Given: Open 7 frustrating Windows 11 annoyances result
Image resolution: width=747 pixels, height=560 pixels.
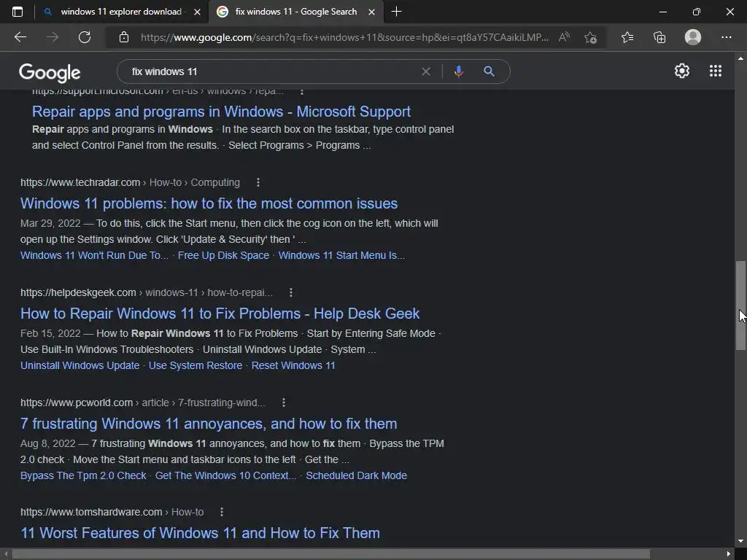Looking at the screenshot, I should click(209, 424).
